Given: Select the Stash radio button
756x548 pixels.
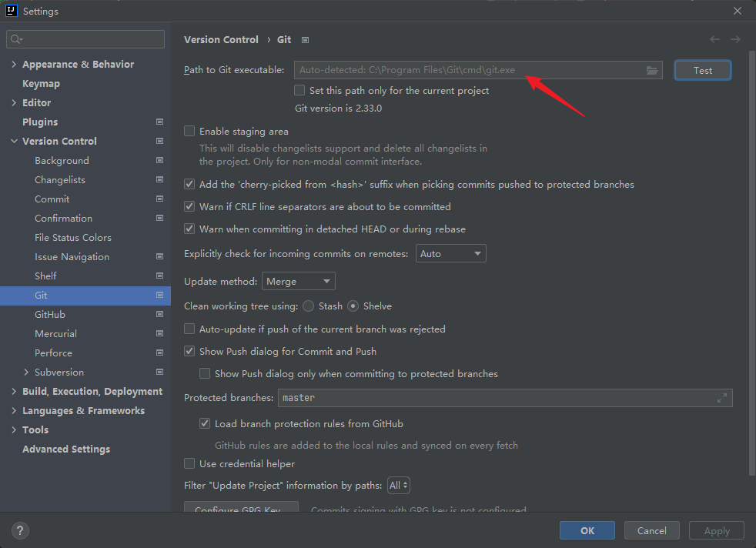Looking at the screenshot, I should (309, 306).
